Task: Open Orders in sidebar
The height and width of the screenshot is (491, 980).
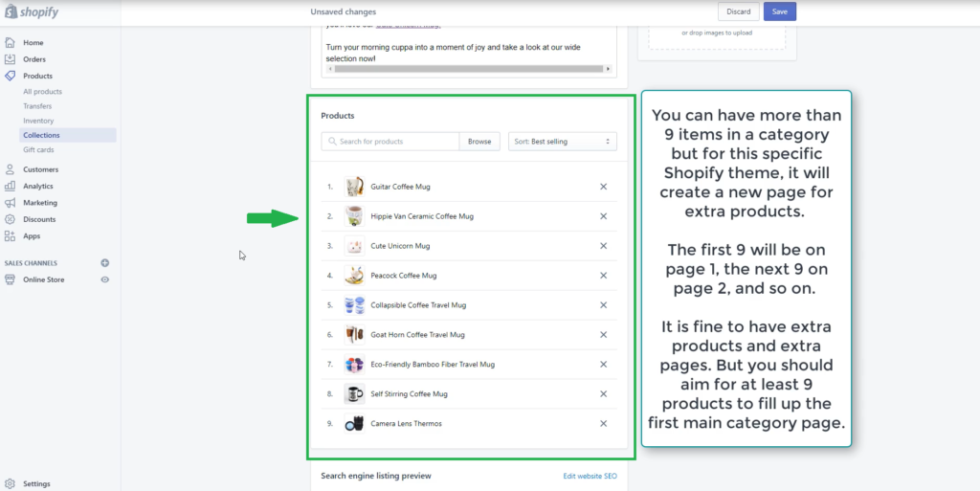Action: point(34,59)
